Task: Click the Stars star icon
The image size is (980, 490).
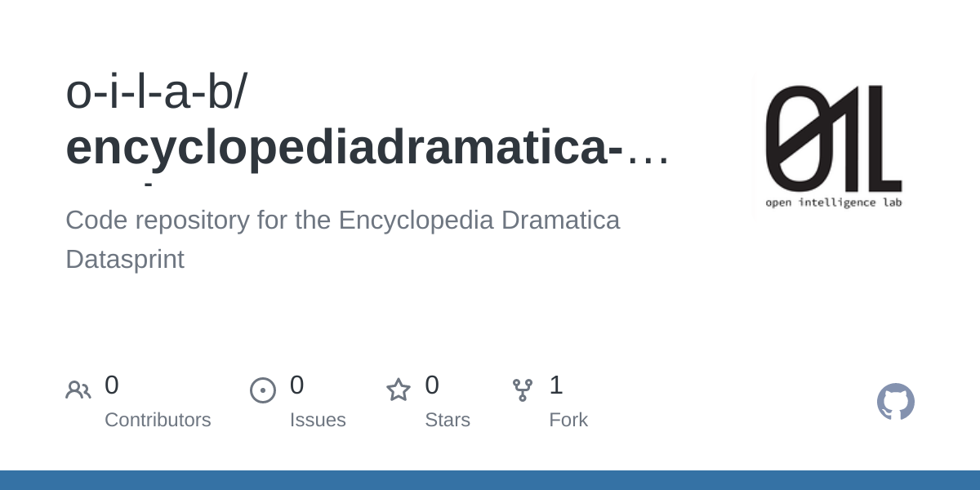Action: (x=399, y=390)
